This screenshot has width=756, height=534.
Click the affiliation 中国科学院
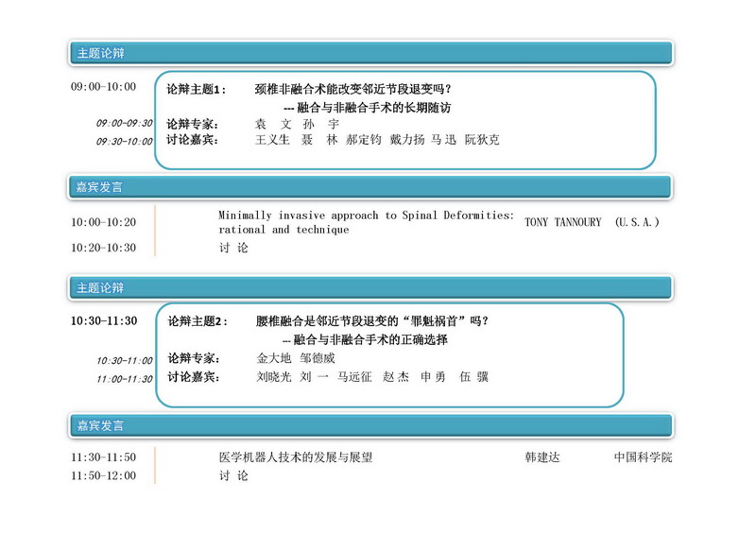point(643,457)
